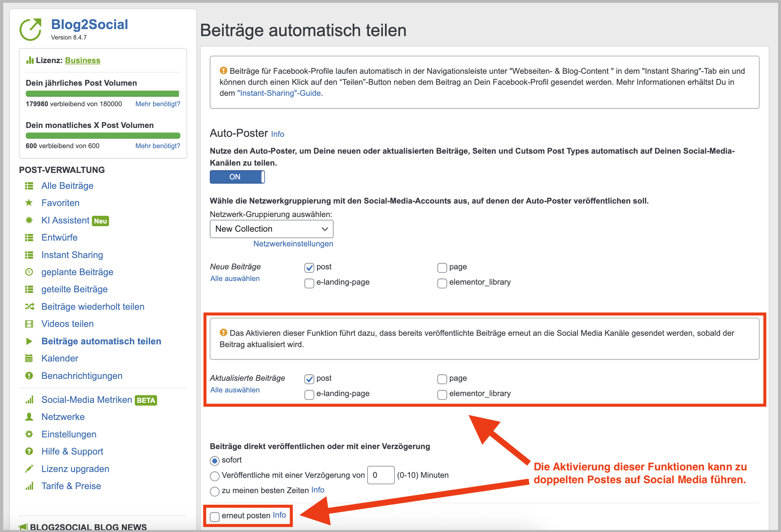Turn off the Auto-Poster ON switch

pos(237,177)
